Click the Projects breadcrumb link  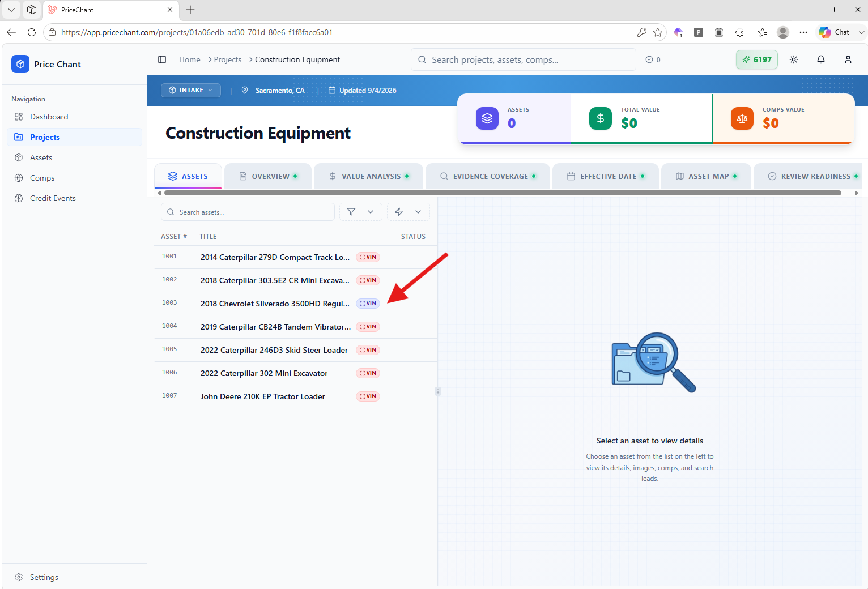tap(228, 59)
